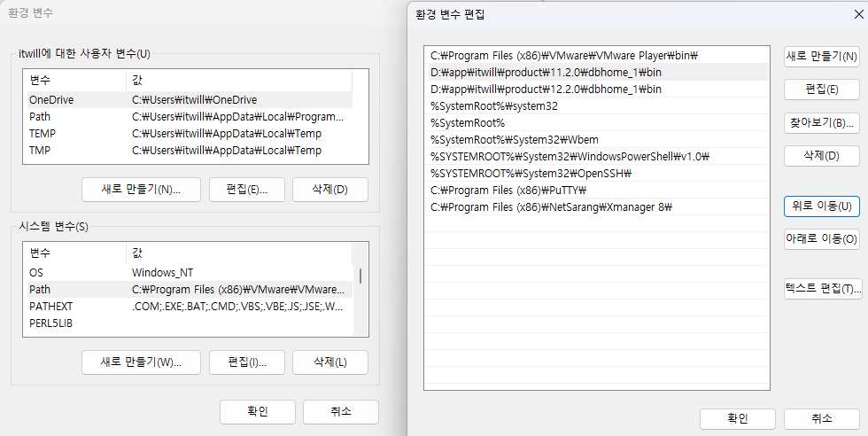
Task: Select PERL5LIB system variable row
Action: [x=190, y=323]
